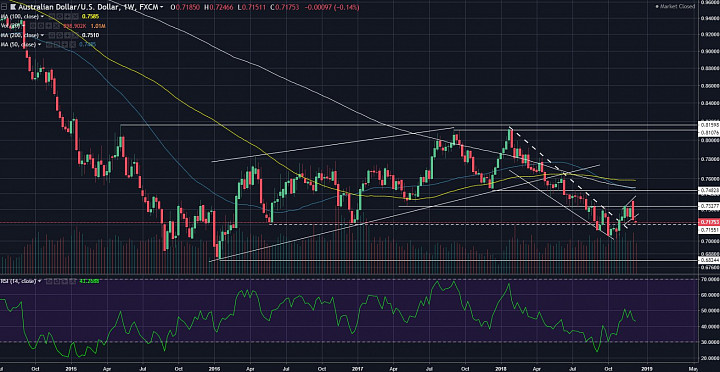The height and width of the screenshot is (372, 720).
Task: Click the MA 200 value 0.7510
Action: point(90,35)
